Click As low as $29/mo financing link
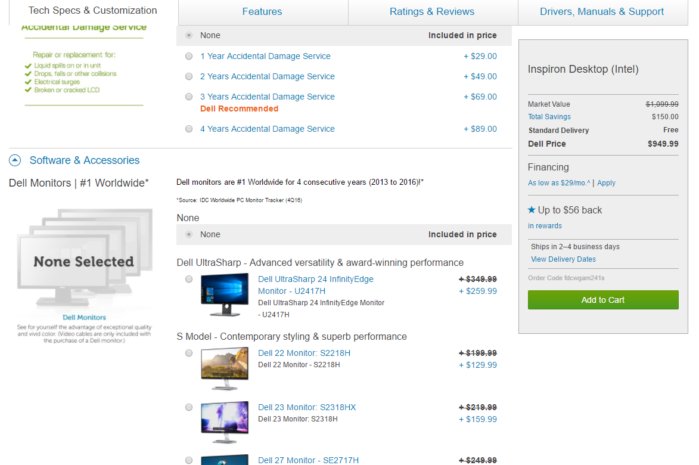Image resolution: width=699 pixels, height=465 pixels. click(x=559, y=183)
